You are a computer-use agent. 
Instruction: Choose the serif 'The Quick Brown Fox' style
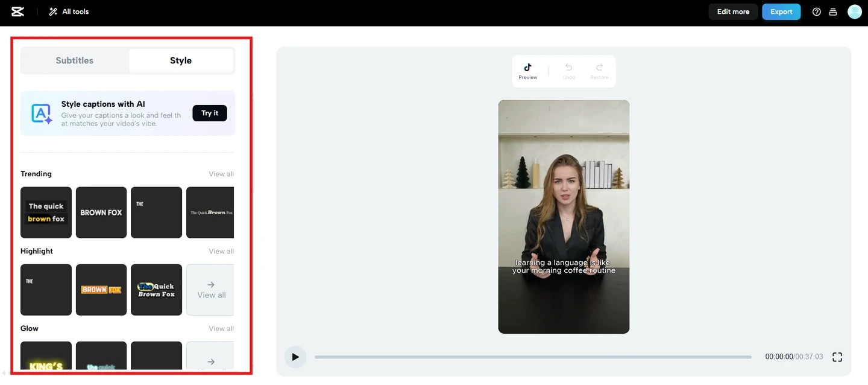click(210, 212)
